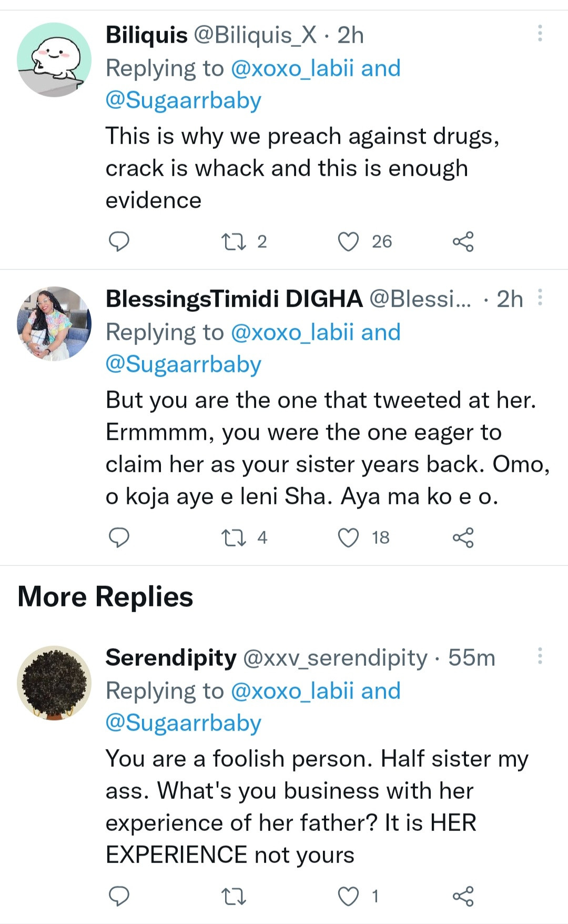568x924 pixels.
Task: Like Serendipity's tweet with 1 like
Action: coord(348,897)
